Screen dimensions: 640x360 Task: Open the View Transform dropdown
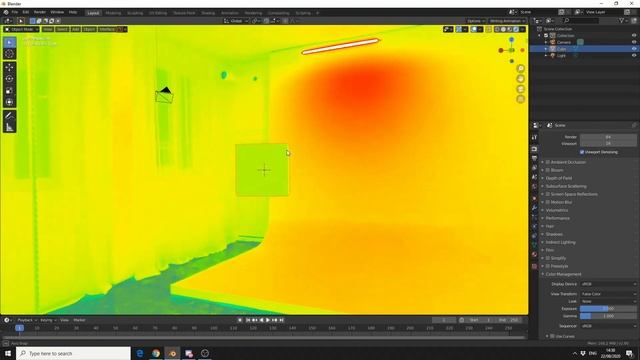click(608, 294)
